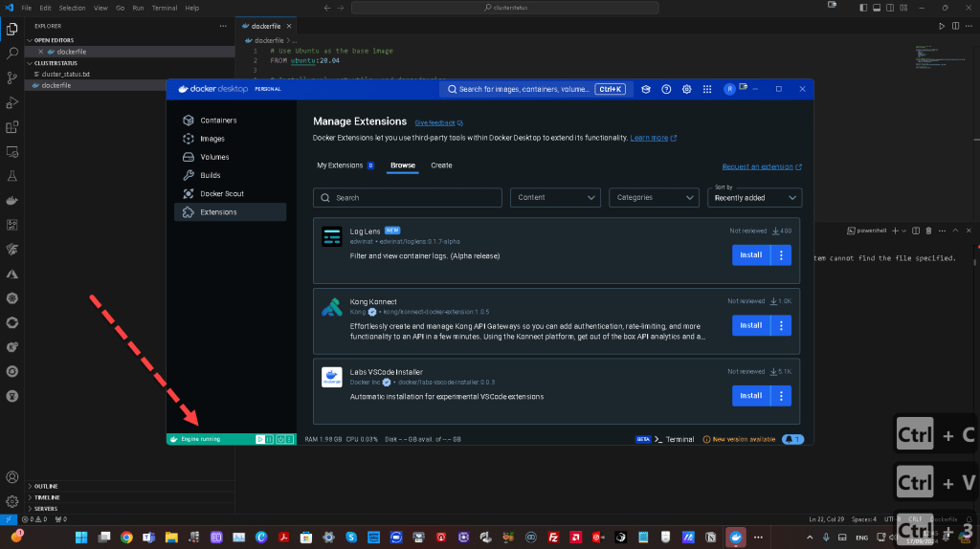The height and width of the screenshot is (549, 980).
Task: Click the Give feedback link
Action: pyautogui.click(x=438, y=123)
